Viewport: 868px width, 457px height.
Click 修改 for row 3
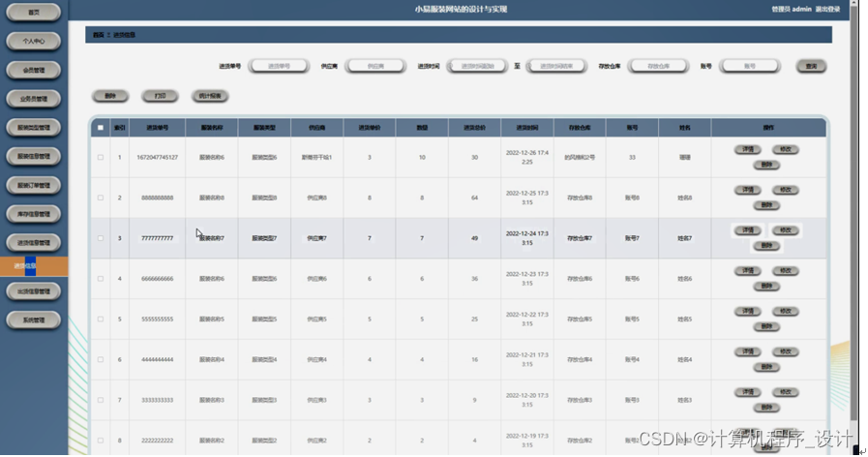click(x=786, y=230)
